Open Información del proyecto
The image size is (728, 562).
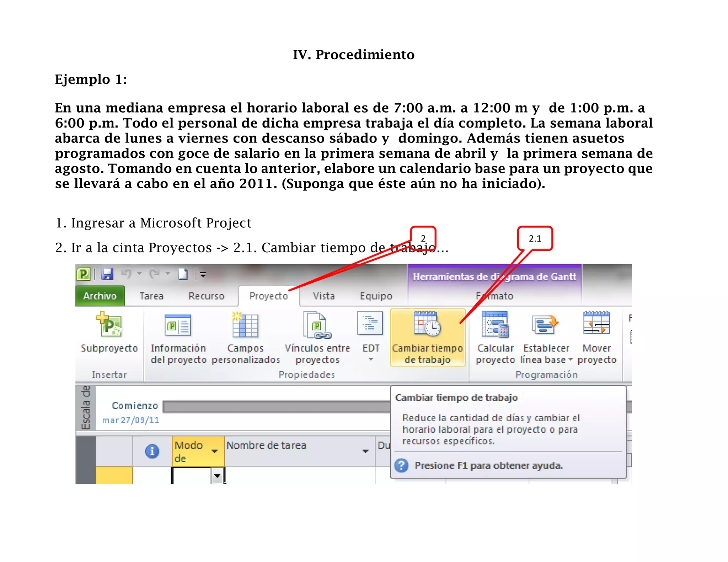point(178,325)
